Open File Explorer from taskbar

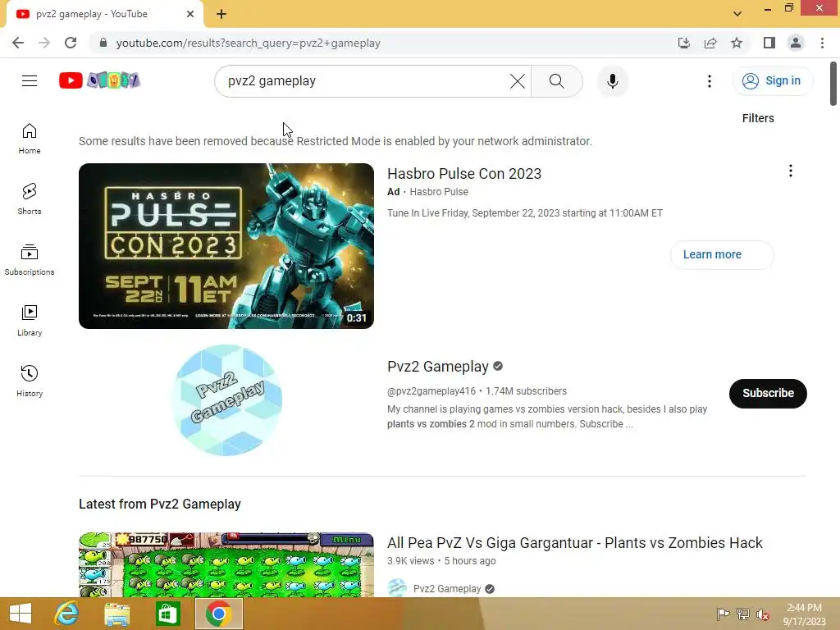(116, 614)
